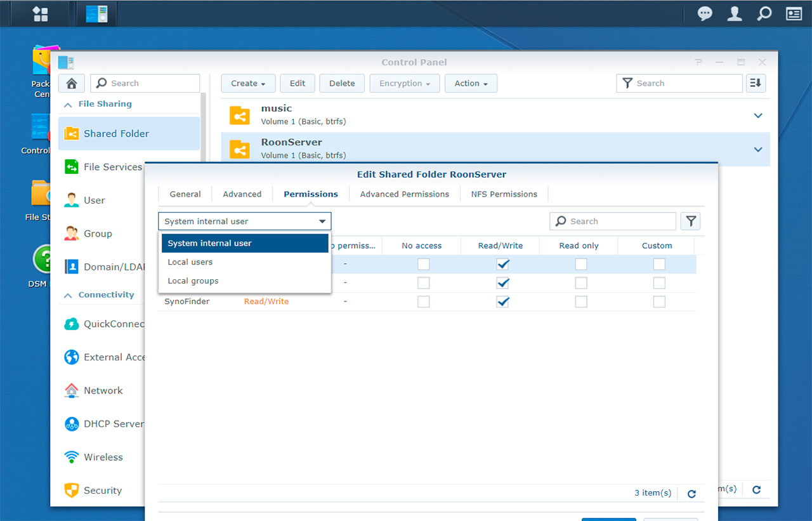Click the filter funnel icon in permissions
This screenshot has width=812, height=521.
pyautogui.click(x=691, y=221)
